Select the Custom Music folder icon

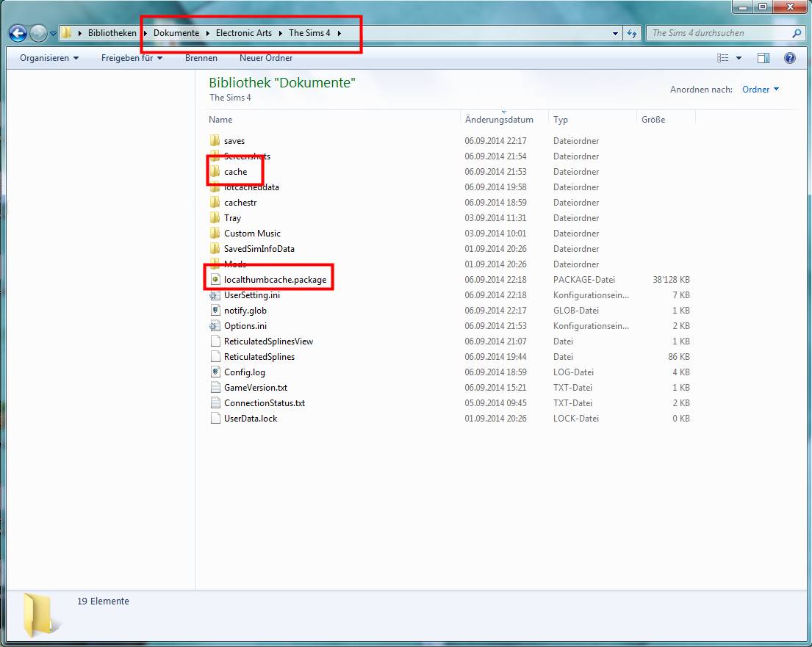pyautogui.click(x=215, y=234)
